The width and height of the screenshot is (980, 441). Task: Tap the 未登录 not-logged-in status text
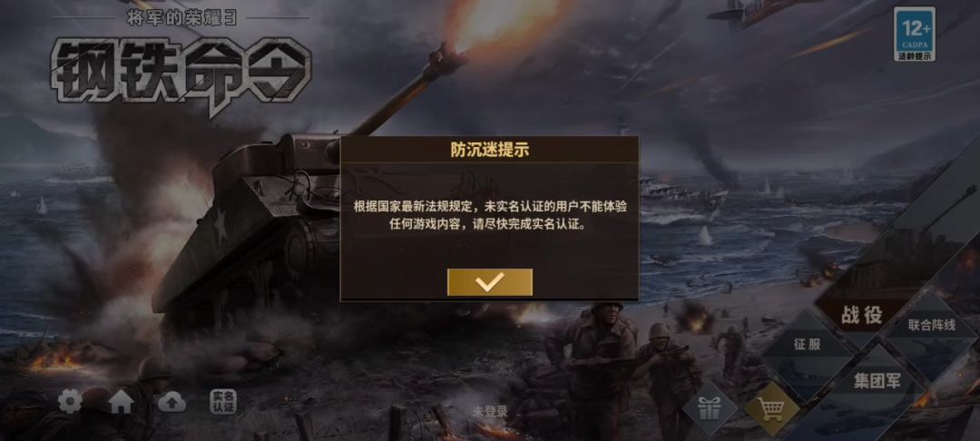[489, 412]
